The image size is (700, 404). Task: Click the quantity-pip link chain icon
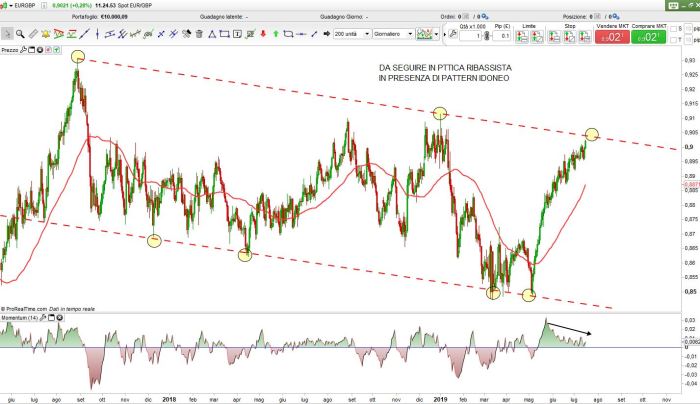tap(487, 36)
